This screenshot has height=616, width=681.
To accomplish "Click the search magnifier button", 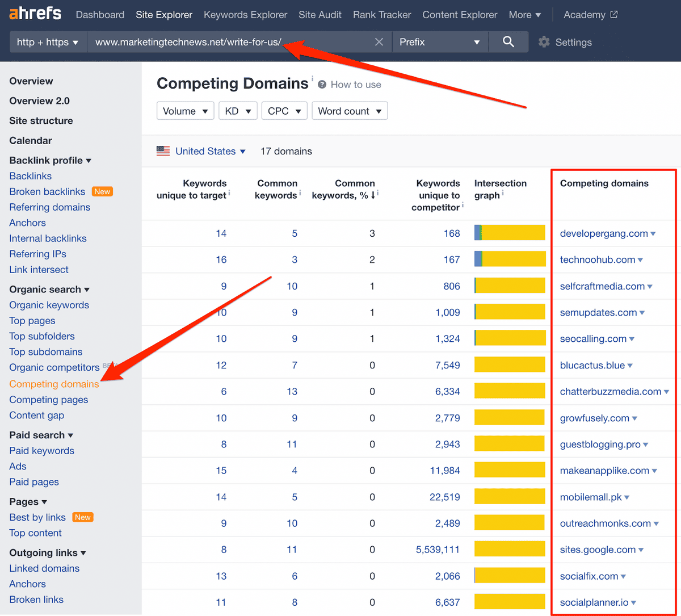I will tap(508, 42).
